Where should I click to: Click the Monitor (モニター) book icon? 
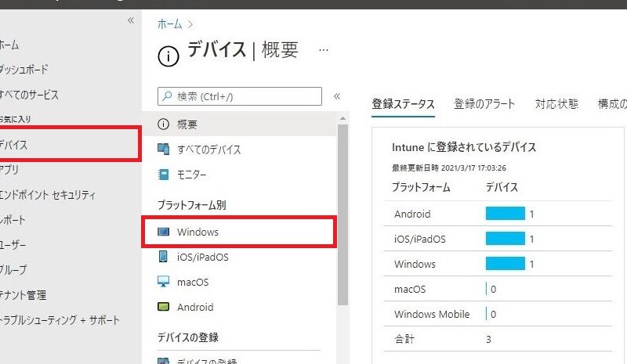(x=163, y=175)
